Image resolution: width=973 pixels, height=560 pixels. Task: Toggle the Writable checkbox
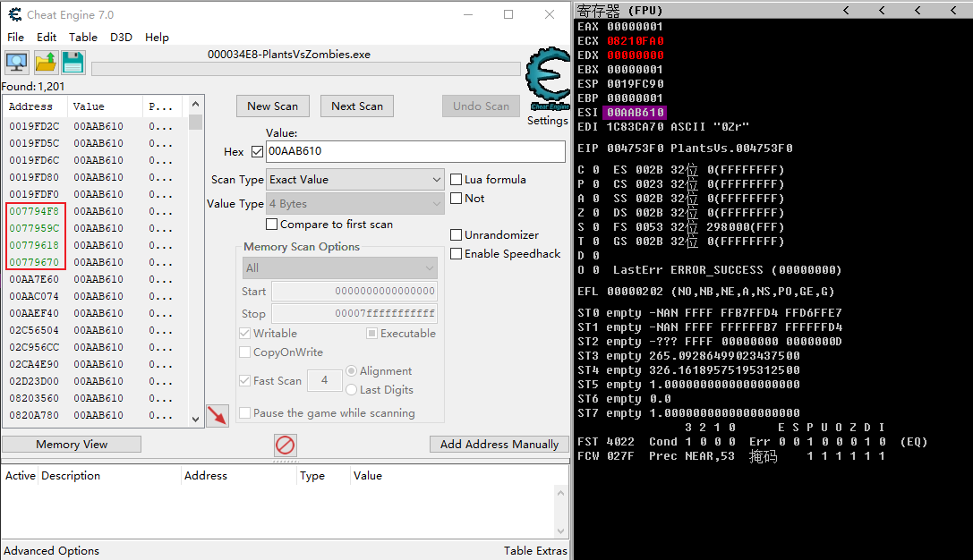pos(245,334)
